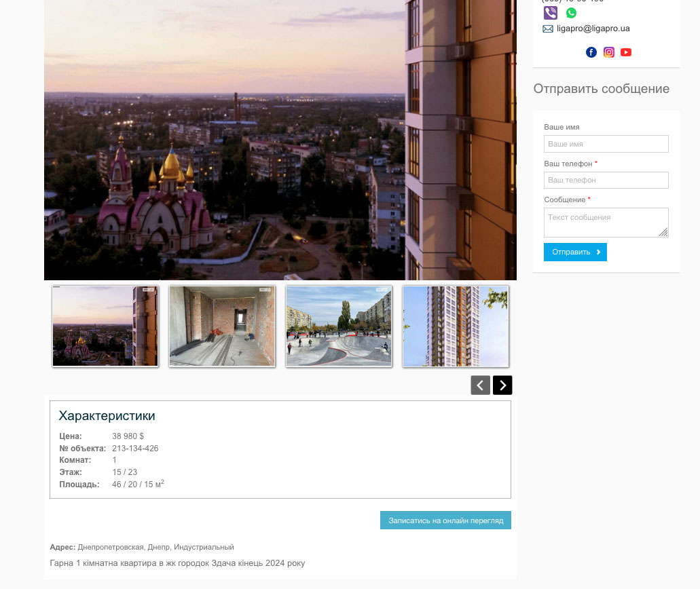700x589 pixels.
Task: Go to next gallery thumbnails arrow
Action: 502,385
